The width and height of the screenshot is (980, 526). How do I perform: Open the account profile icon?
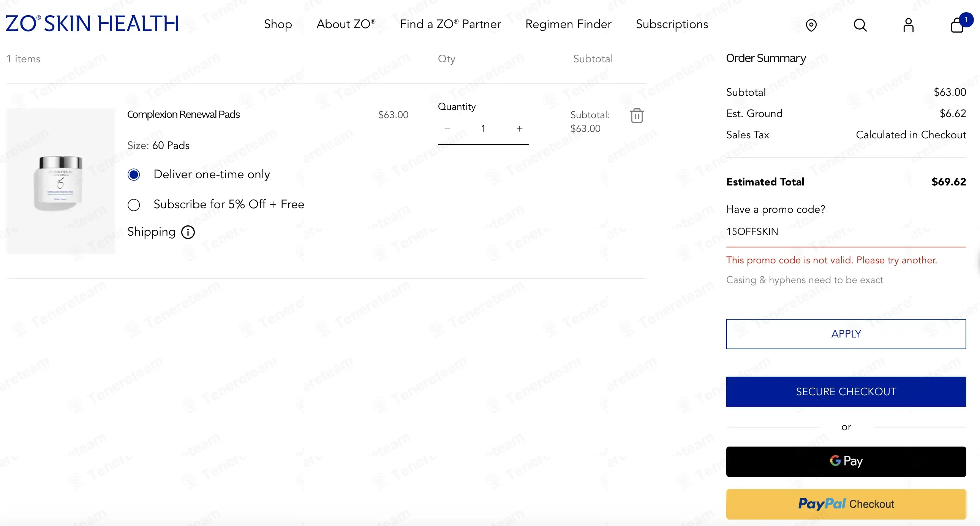[909, 25]
